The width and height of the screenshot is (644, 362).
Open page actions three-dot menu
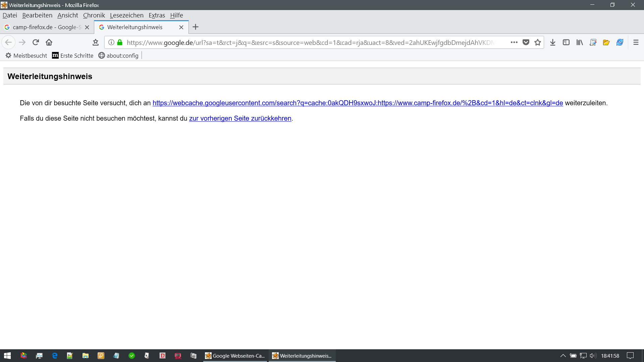pyautogui.click(x=514, y=42)
